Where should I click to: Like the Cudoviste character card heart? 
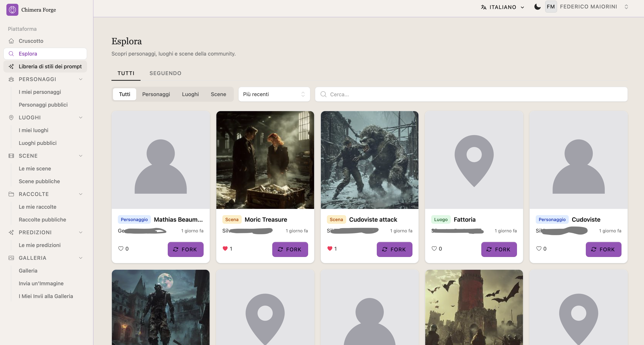click(x=539, y=248)
